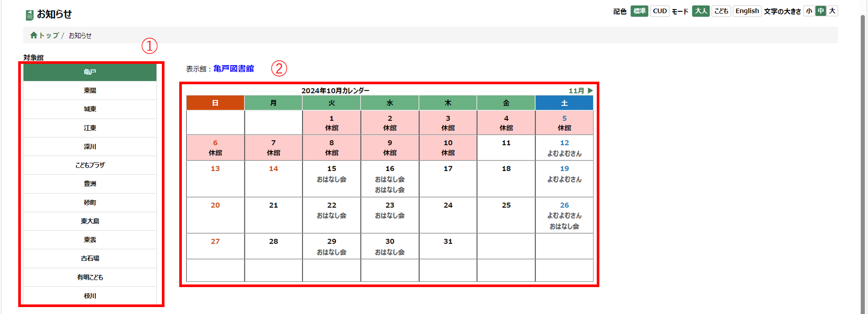
Task: Switch color scheme to 標準
Action: [x=639, y=11]
